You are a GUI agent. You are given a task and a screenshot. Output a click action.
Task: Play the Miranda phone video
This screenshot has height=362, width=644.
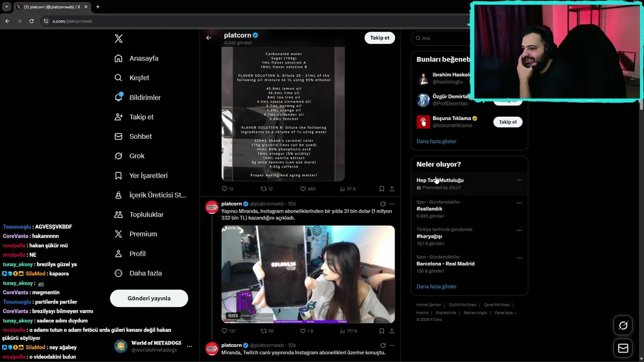tap(308, 275)
